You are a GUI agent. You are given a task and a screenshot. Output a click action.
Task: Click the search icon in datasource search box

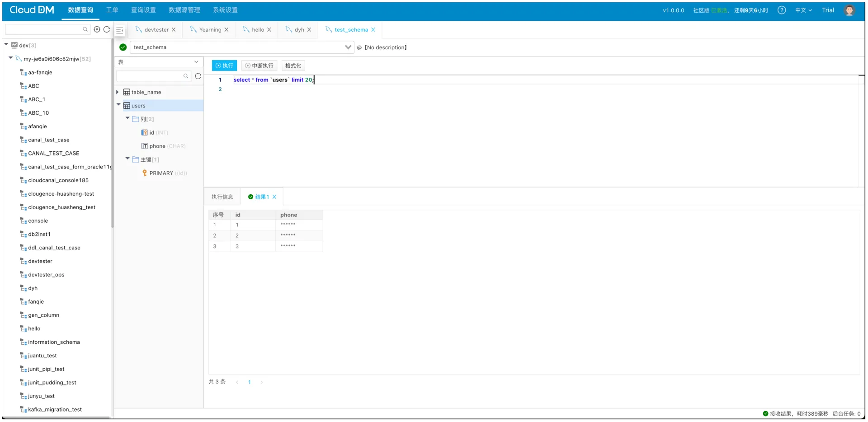(x=85, y=29)
